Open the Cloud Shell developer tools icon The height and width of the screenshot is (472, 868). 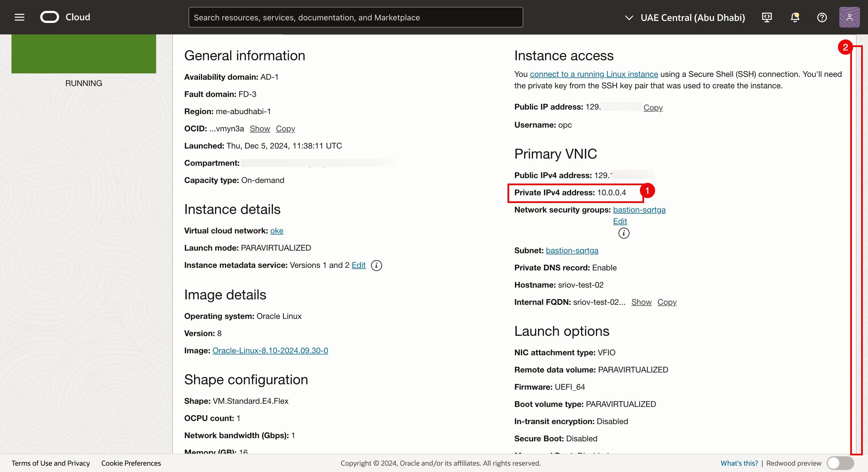pos(767,17)
